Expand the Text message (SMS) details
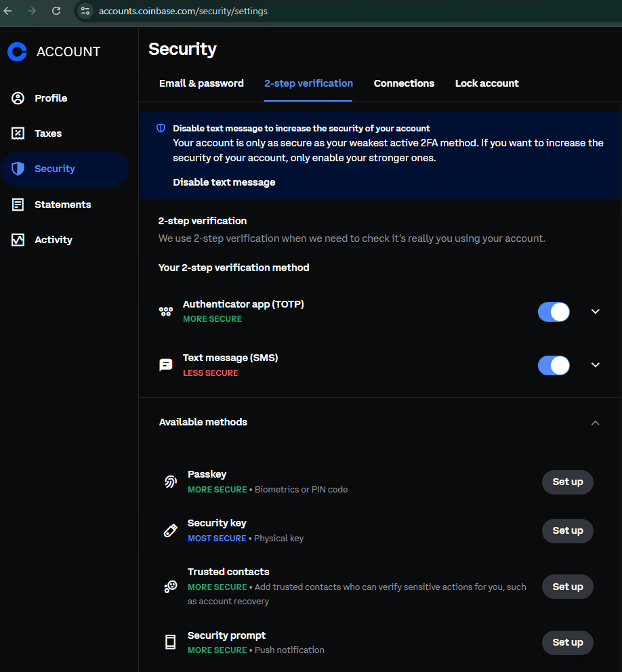 pos(595,365)
